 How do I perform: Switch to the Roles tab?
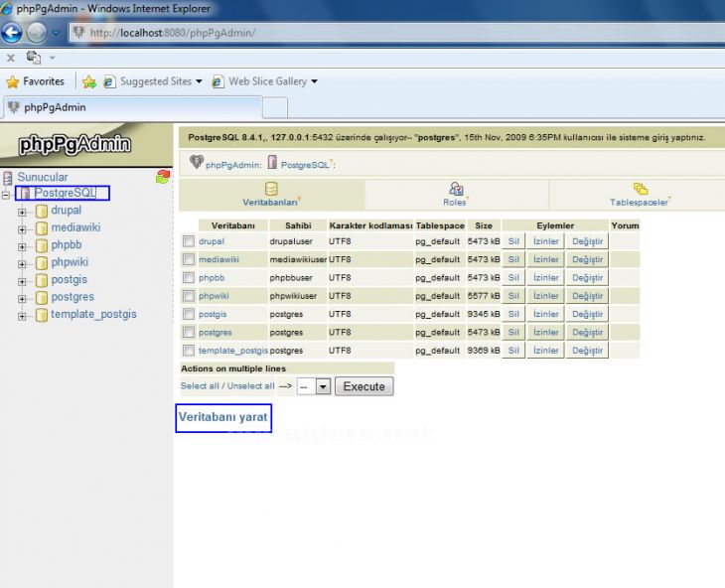pyautogui.click(x=455, y=195)
